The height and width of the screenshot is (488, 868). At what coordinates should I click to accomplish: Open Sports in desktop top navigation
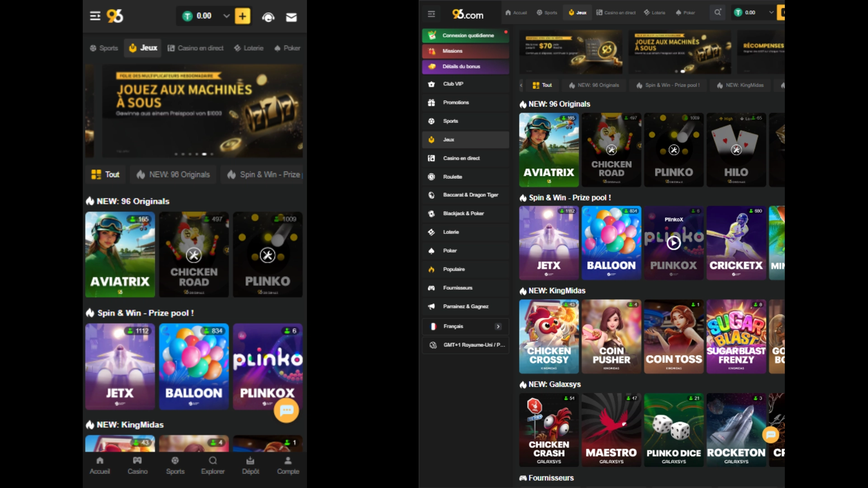click(x=547, y=13)
